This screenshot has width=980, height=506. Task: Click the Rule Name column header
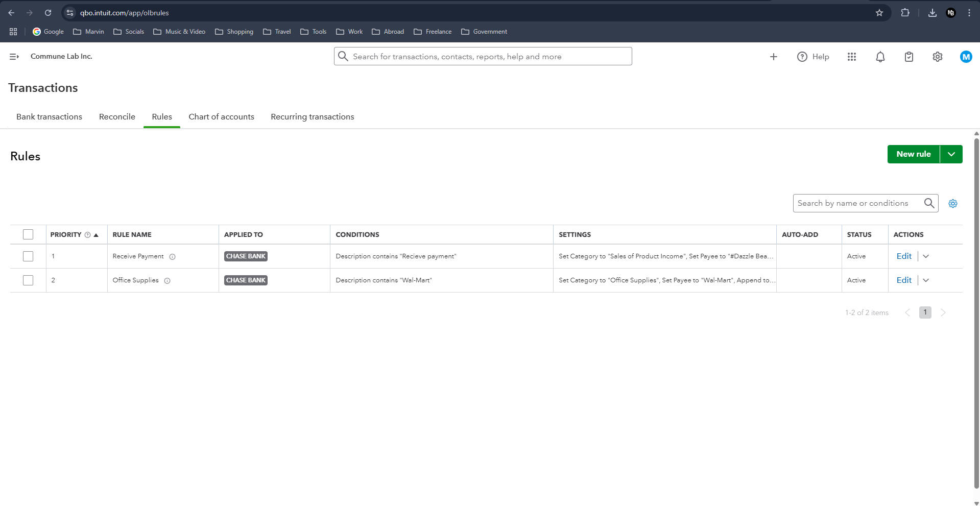(x=132, y=235)
